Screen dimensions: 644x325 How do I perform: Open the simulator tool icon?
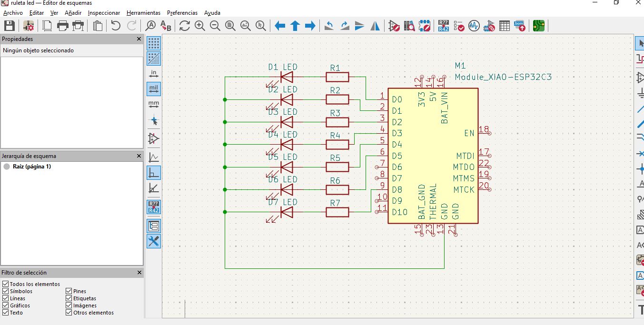click(473, 26)
